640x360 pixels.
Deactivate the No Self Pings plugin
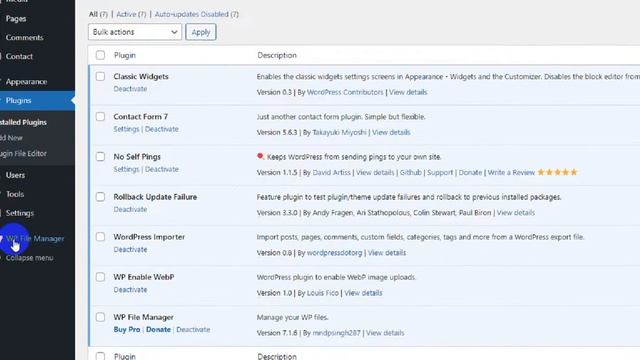coord(162,169)
